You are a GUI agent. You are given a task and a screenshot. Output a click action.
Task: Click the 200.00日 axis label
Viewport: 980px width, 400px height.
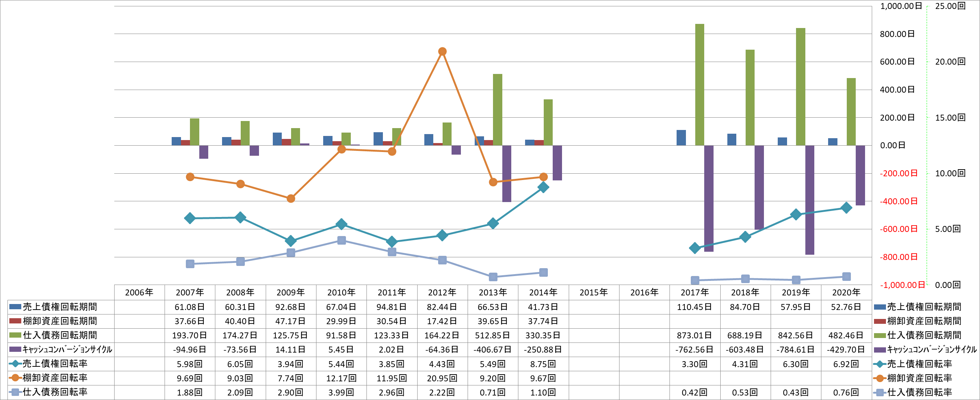[898, 118]
